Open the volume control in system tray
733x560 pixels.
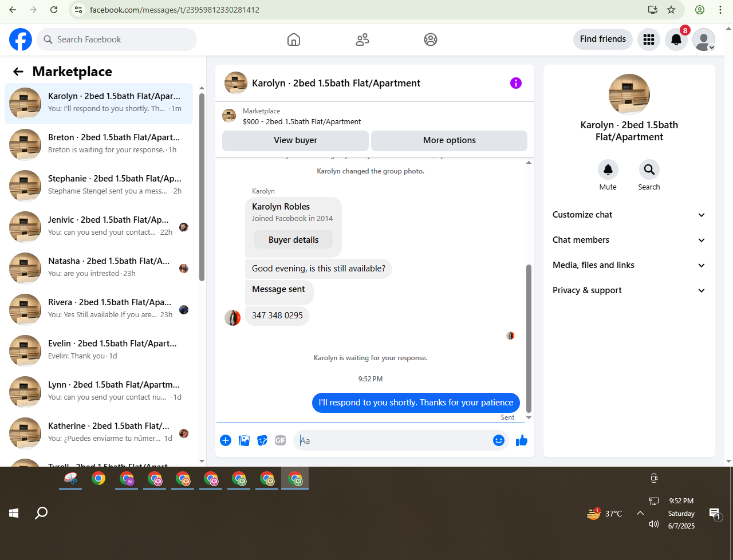[x=654, y=524]
